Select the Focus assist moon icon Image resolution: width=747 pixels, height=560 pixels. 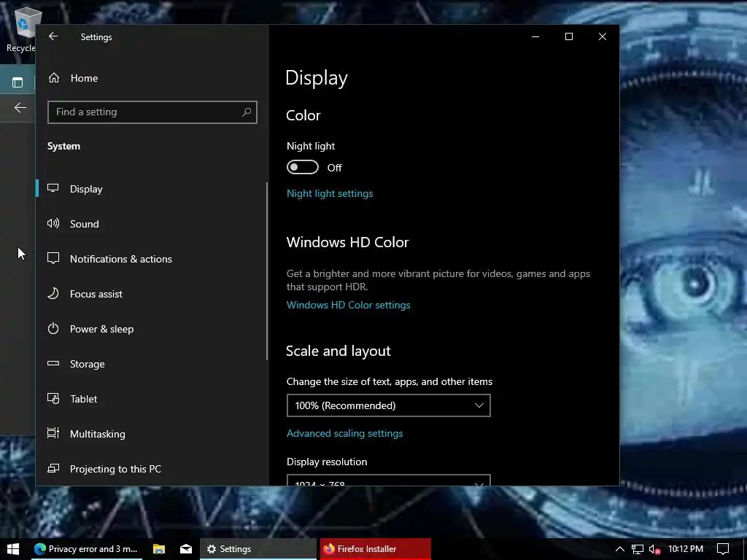pyautogui.click(x=53, y=293)
